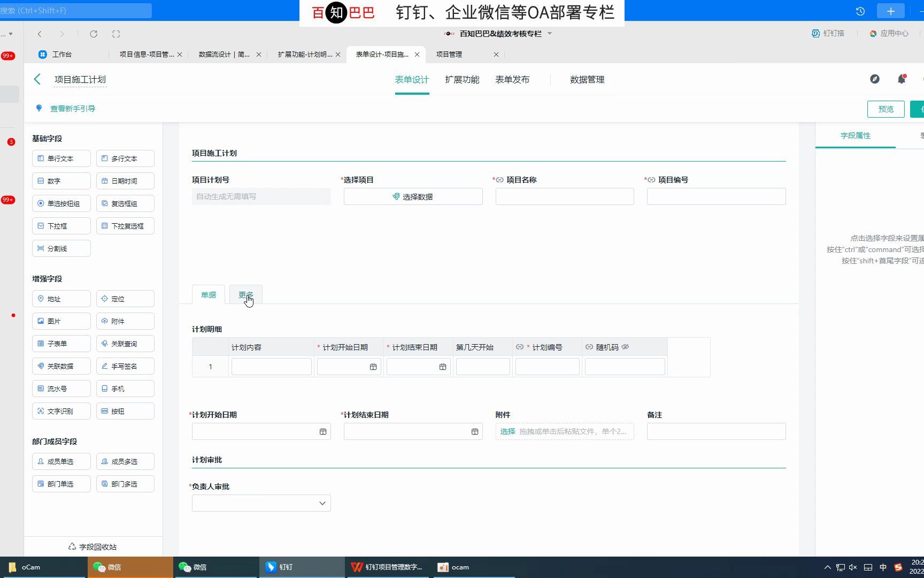Add a 下拉复选框 field

pyautogui.click(x=125, y=226)
